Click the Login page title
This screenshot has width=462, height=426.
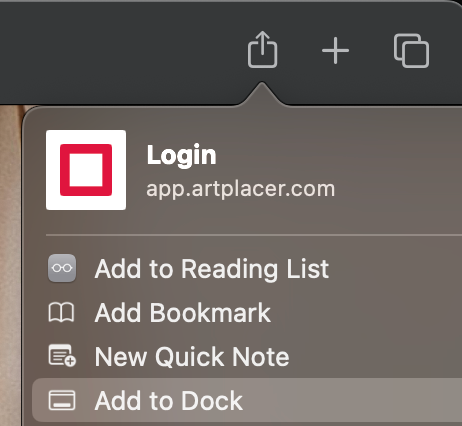[182, 155]
